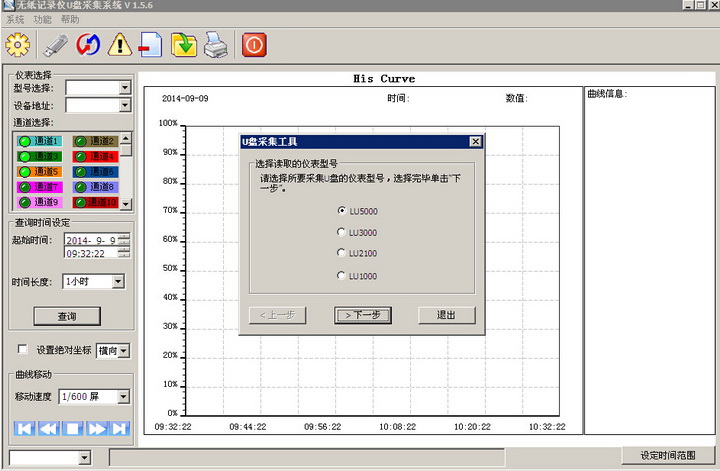Click the printer toolbar icon
This screenshot has width=720, height=471.
[215, 44]
